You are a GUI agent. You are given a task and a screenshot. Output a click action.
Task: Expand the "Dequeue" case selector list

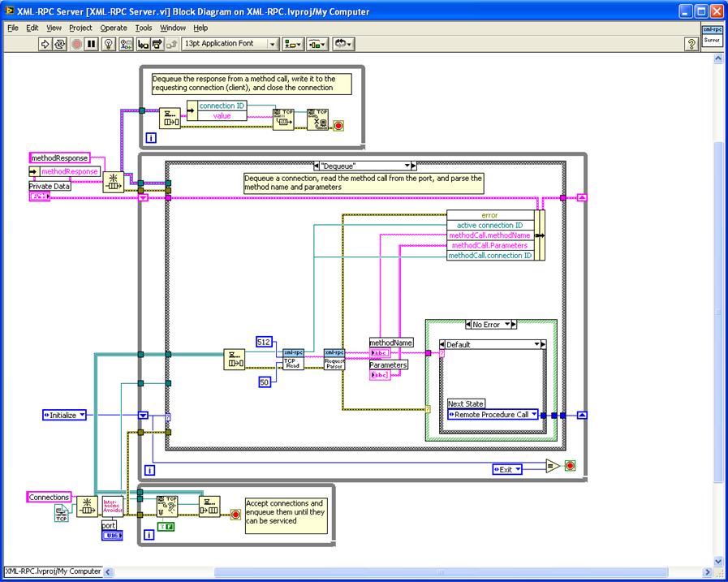407,166
